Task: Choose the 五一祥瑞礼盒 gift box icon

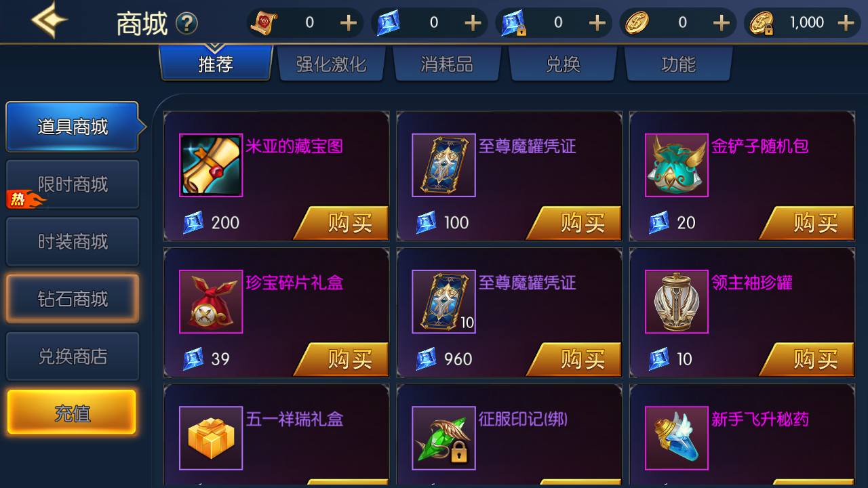Action: tap(211, 438)
